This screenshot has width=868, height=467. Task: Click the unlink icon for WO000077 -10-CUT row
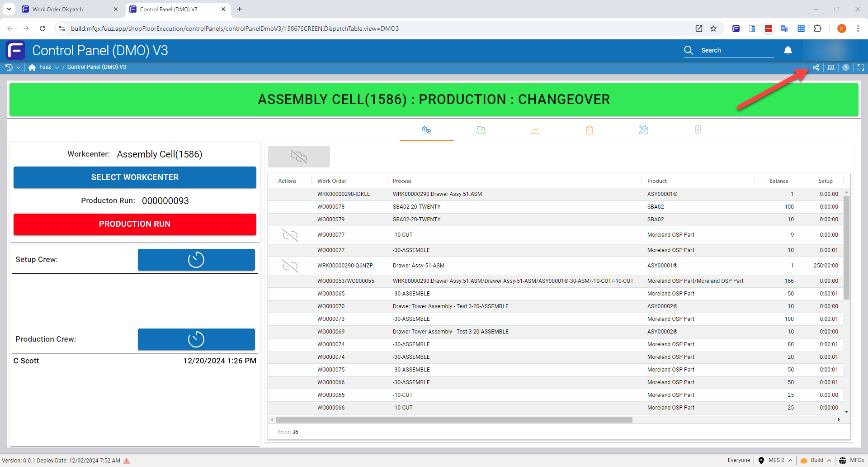pos(290,235)
